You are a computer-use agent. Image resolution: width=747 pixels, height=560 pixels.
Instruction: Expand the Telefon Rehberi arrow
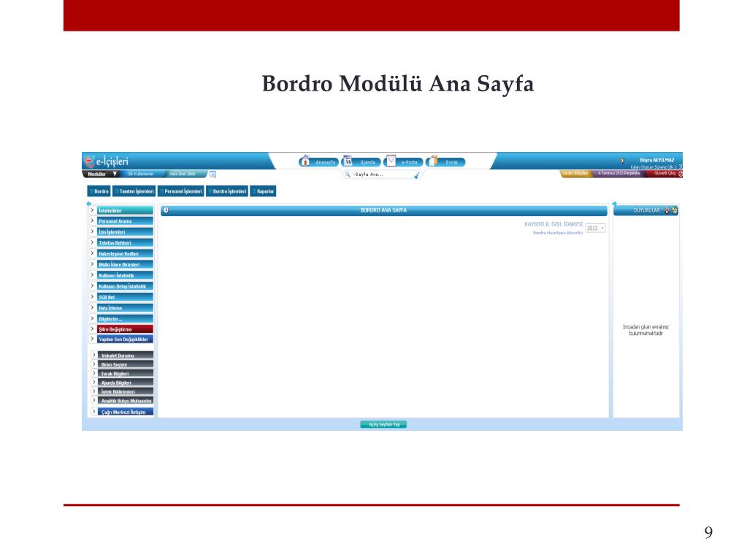coord(93,243)
